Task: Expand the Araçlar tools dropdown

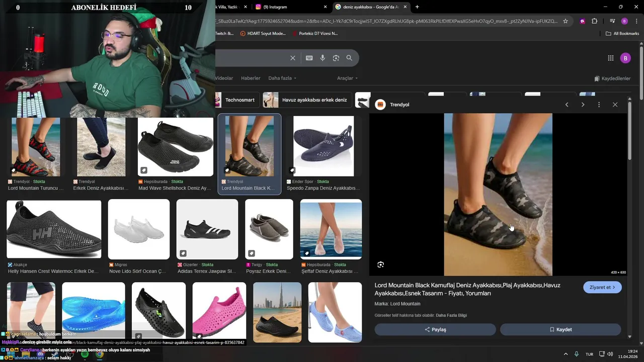Action: point(347,78)
